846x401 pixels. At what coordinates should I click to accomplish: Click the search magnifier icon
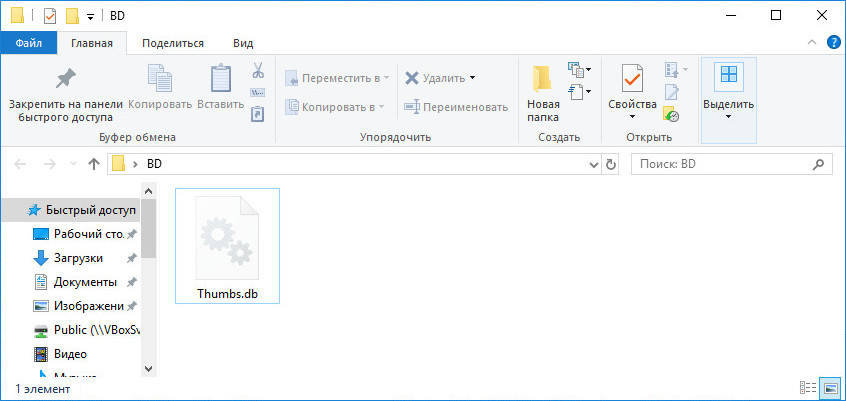click(x=818, y=164)
